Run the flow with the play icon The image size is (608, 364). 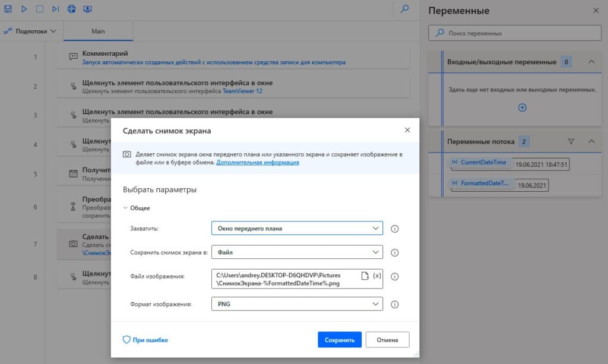tap(24, 9)
